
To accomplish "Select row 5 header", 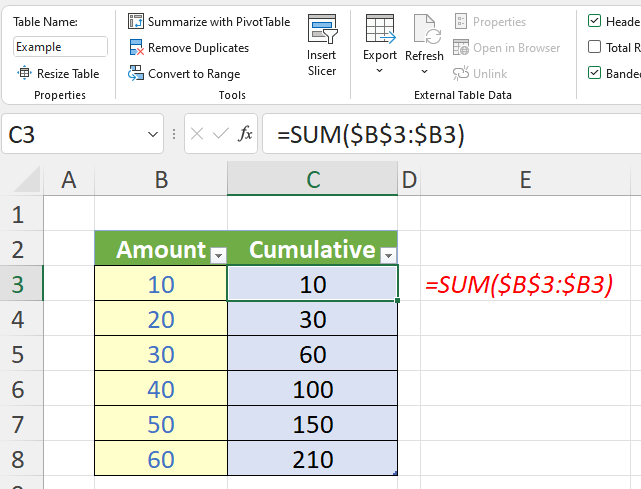I will pyautogui.click(x=16, y=355).
